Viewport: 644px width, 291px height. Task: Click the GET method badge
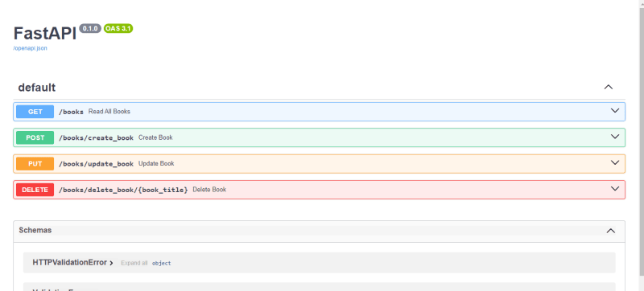click(x=35, y=112)
